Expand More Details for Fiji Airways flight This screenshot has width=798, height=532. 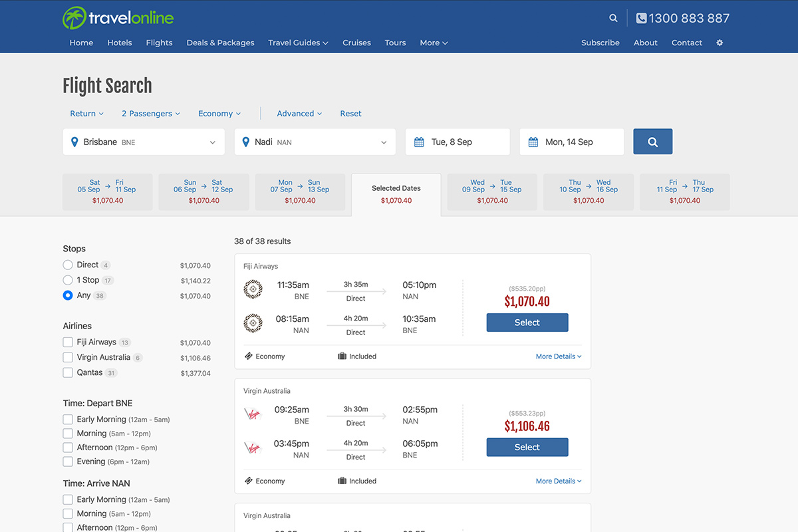point(558,356)
